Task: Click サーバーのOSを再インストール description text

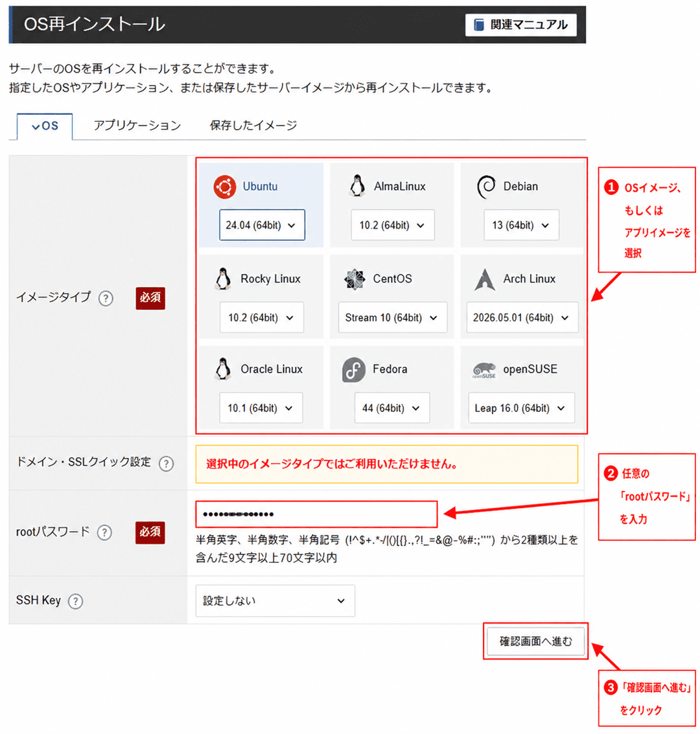Action: [143, 69]
